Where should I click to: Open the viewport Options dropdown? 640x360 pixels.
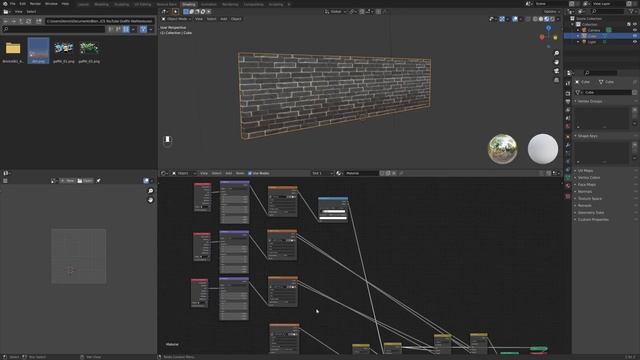pyautogui.click(x=551, y=12)
